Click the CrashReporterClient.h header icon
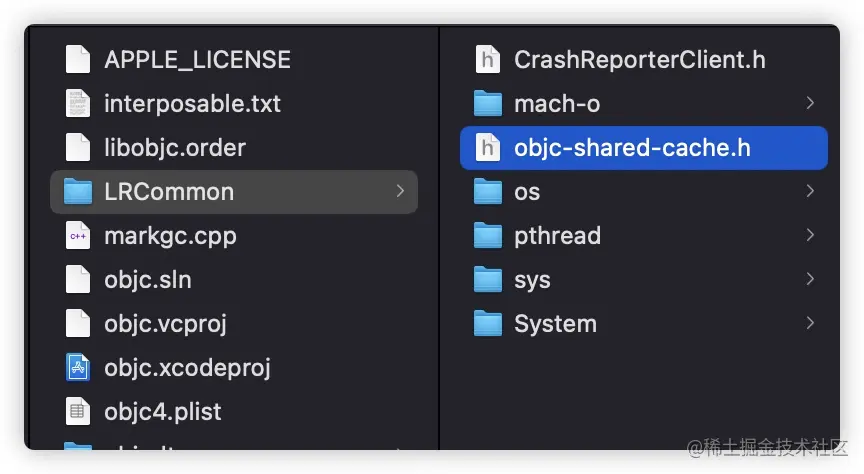This screenshot has height=474, width=864. point(488,59)
